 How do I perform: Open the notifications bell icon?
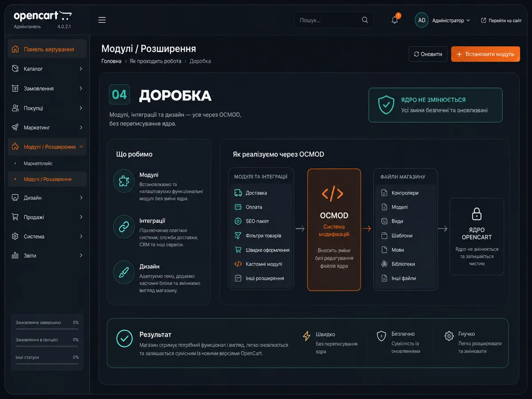(x=395, y=20)
